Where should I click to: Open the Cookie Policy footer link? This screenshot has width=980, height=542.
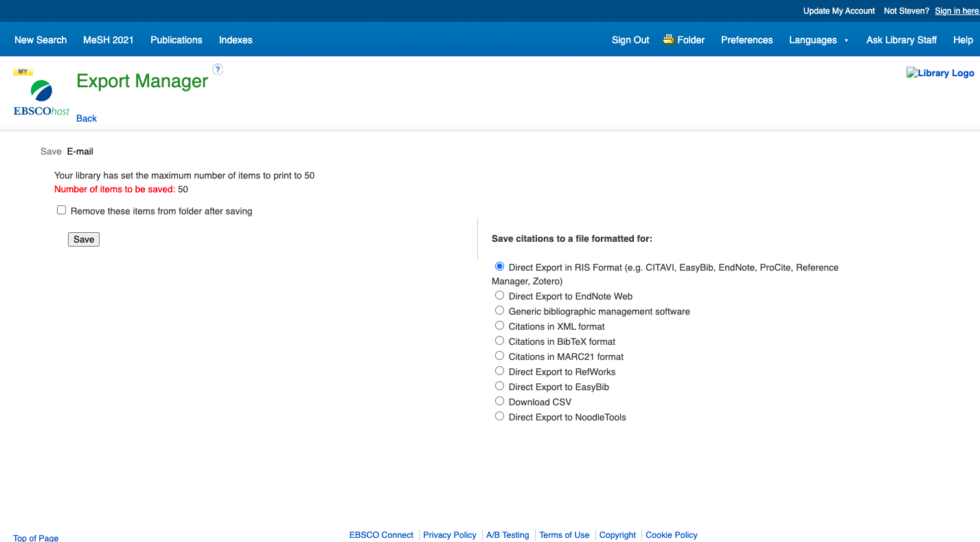672,535
